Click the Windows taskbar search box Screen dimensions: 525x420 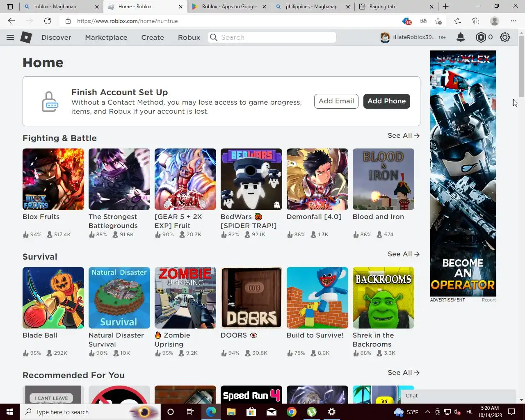90,412
